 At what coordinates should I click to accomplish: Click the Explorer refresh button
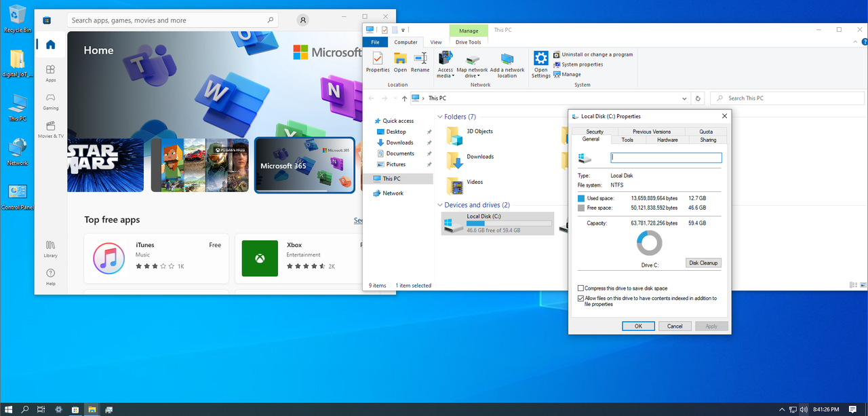click(698, 98)
